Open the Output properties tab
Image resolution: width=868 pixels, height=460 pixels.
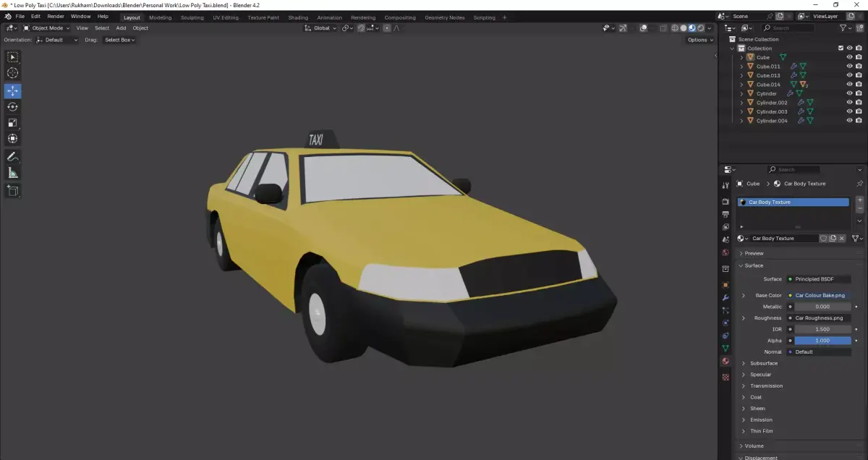(726, 215)
